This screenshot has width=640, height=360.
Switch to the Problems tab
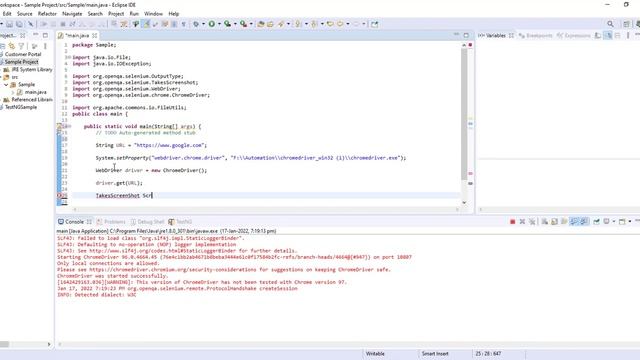(x=111, y=222)
